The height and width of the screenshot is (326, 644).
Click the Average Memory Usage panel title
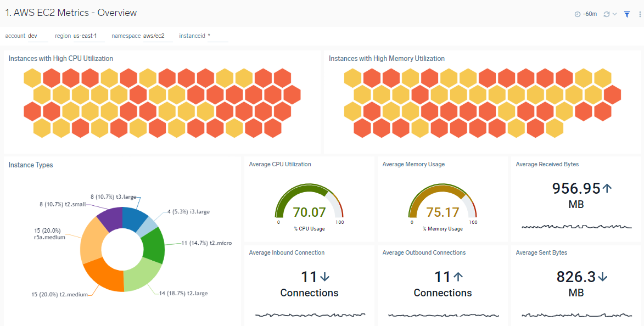pyautogui.click(x=413, y=164)
